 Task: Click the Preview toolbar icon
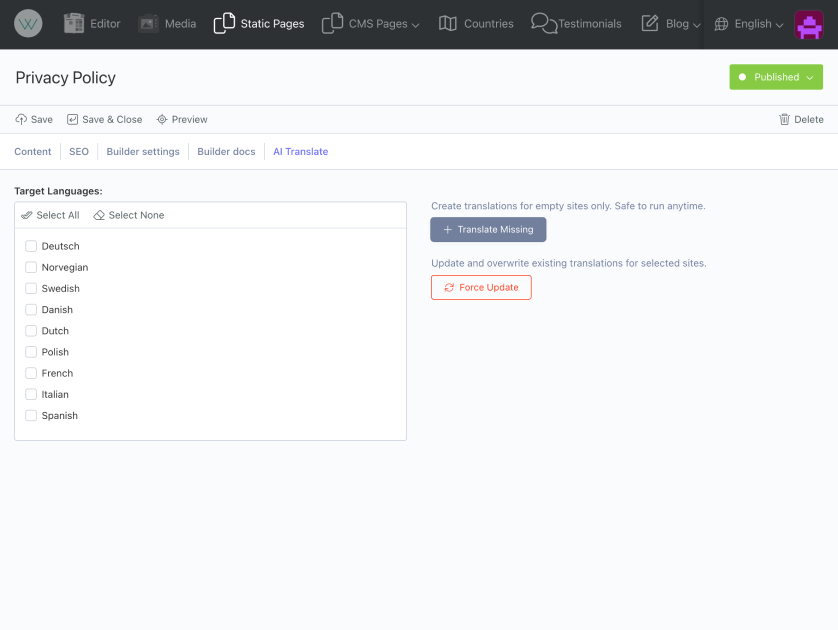(x=162, y=120)
